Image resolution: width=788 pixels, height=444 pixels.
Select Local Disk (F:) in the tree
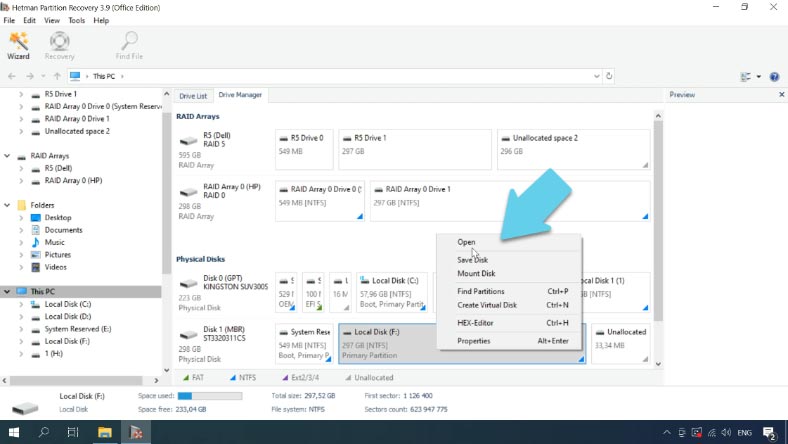(67, 341)
